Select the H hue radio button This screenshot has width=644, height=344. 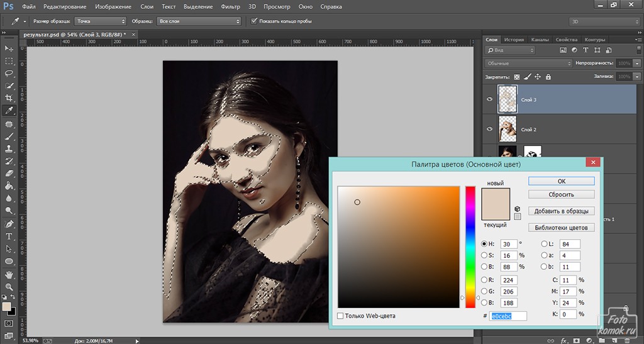(x=484, y=244)
